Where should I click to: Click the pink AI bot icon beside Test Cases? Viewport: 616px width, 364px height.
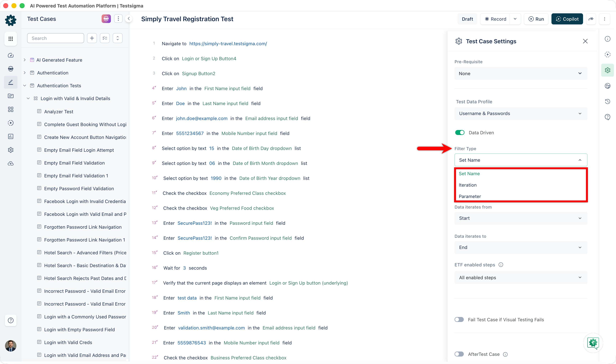click(x=106, y=19)
